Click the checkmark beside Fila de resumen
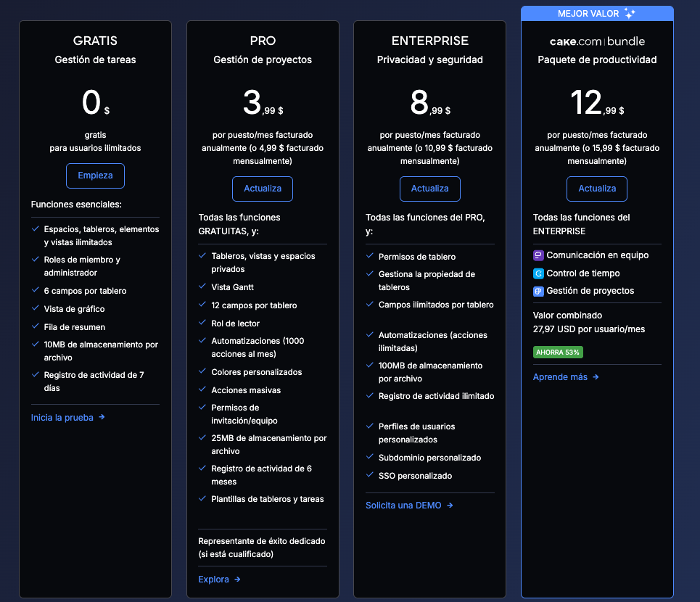This screenshot has width=700, height=602. tap(36, 326)
